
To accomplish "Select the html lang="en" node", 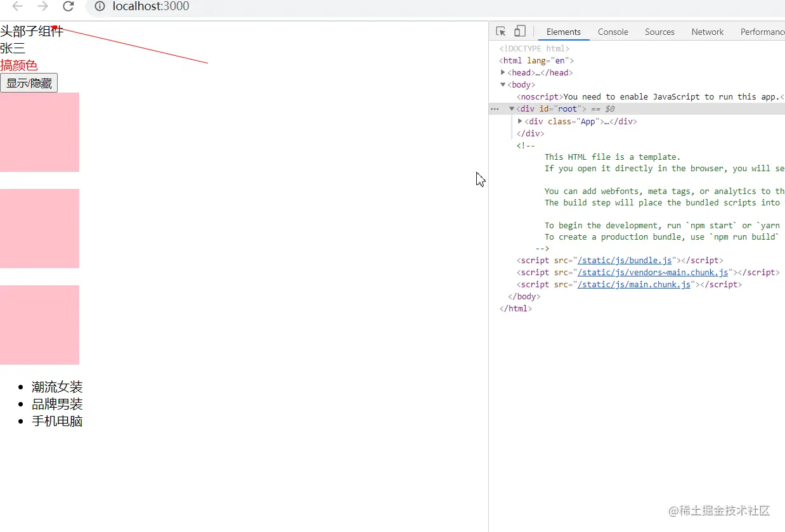I will point(536,61).
